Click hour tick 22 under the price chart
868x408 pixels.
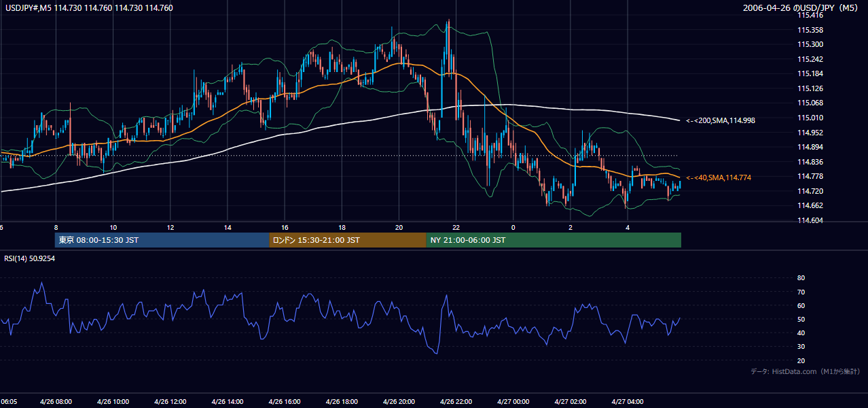(x=456, y=228)
